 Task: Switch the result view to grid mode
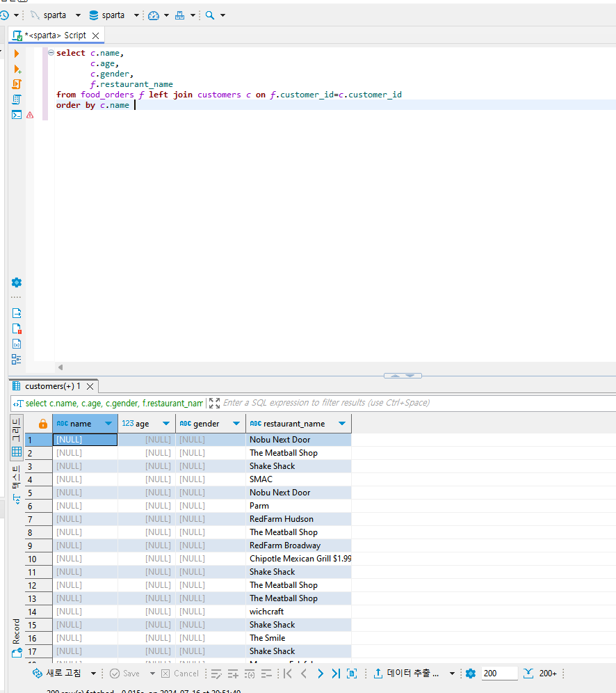coord(16,438)
